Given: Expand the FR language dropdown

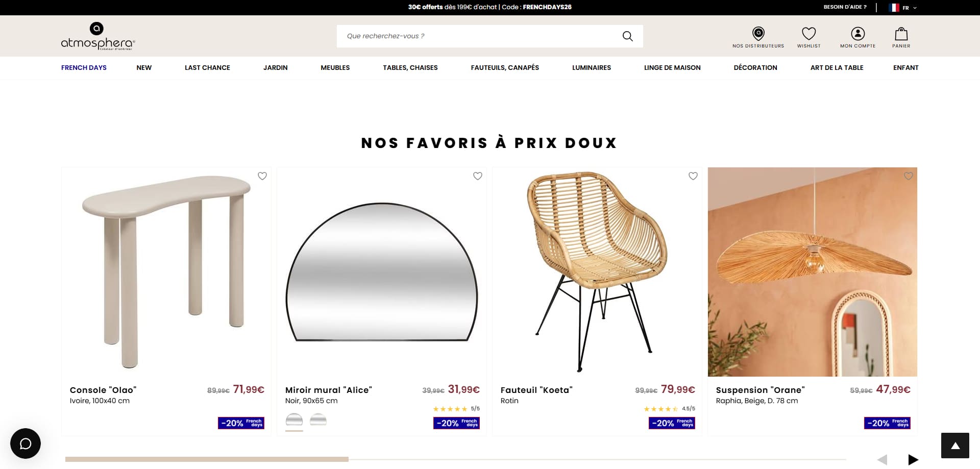Looking at the screenshot, I should click(x=903, y=8).
